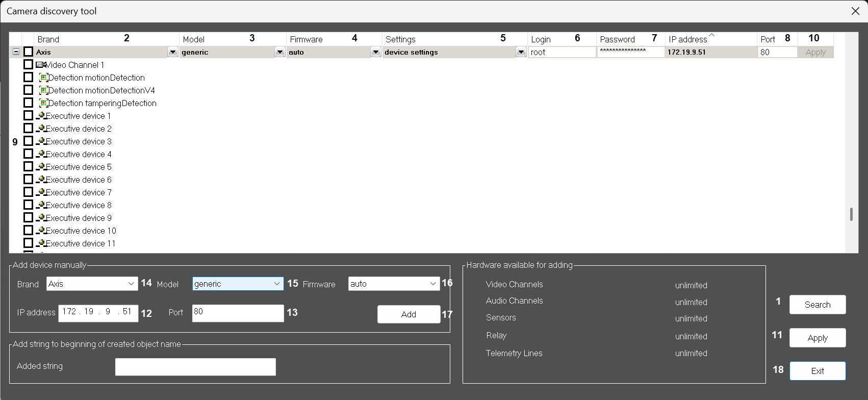868x400 pixels.
Task: Enable Detection tamperingDetection checkbox
Action: [x=29, y=103]
